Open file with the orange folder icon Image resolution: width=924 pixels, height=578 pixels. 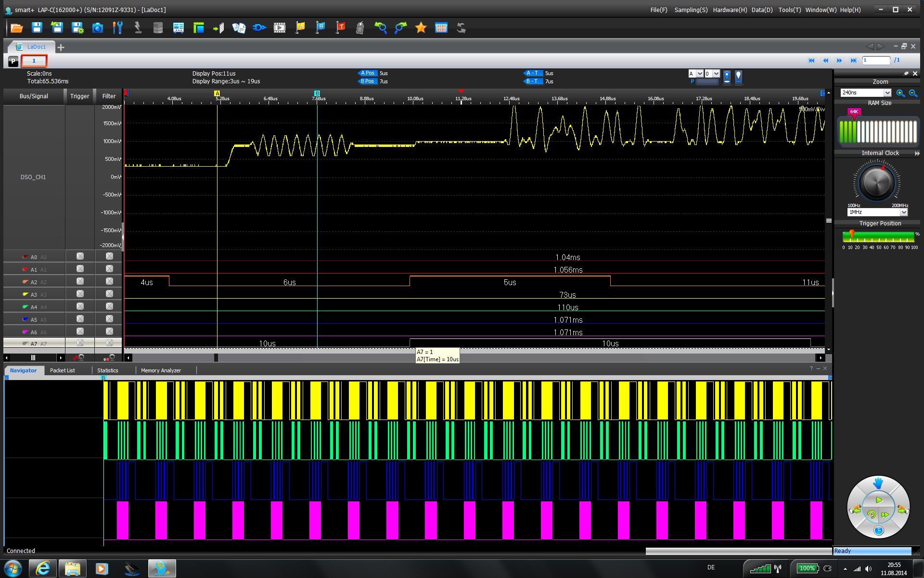pos(16,28)
